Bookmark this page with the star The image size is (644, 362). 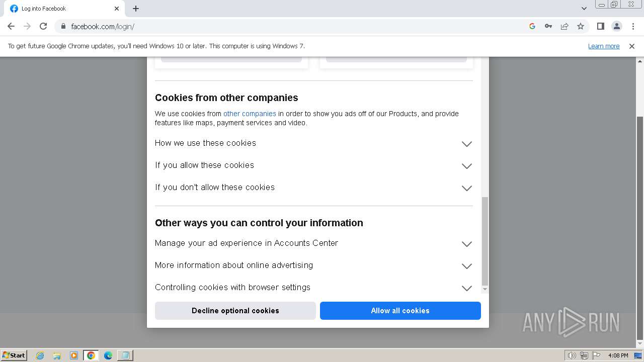coord(581,26)
